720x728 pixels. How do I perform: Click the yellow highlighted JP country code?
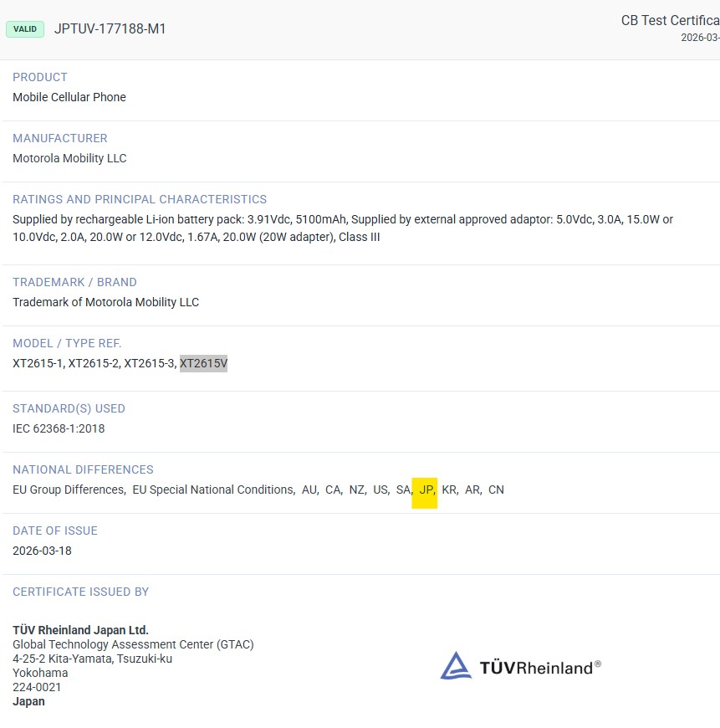[x=426, y=490]
